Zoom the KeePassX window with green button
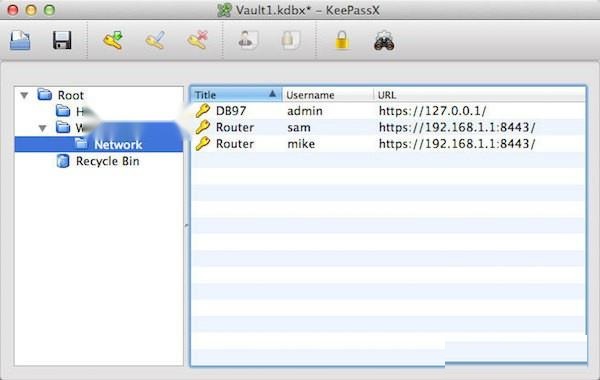The height and width of the screenshot is (380, 600). click(x=49, y=10)
